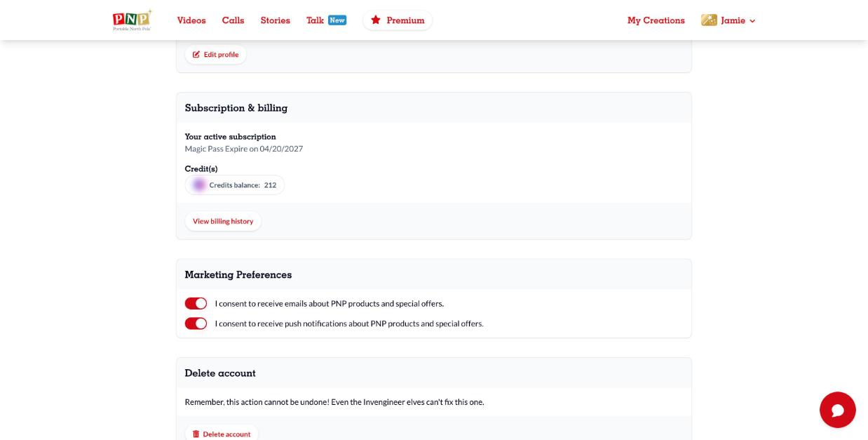Click the trash icon for deleting the account
Screen dimensions: 868x440
pos(196,434)
